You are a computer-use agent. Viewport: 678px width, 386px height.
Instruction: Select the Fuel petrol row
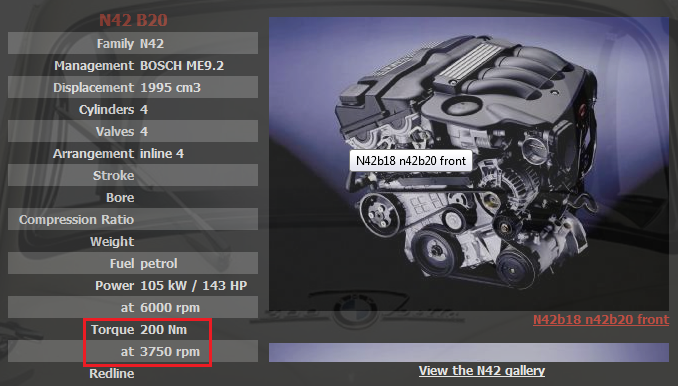133,263
